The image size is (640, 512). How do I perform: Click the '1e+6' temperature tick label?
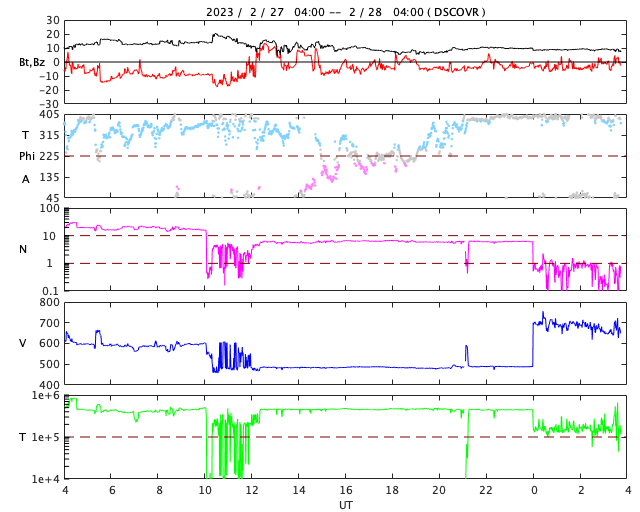[45, 395]
